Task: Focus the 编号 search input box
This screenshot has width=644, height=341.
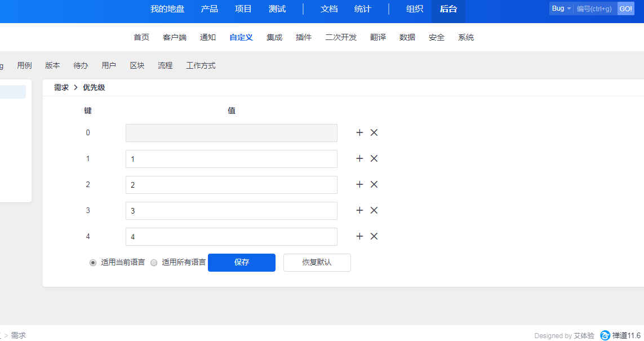Action: click(x=594, y=8)
